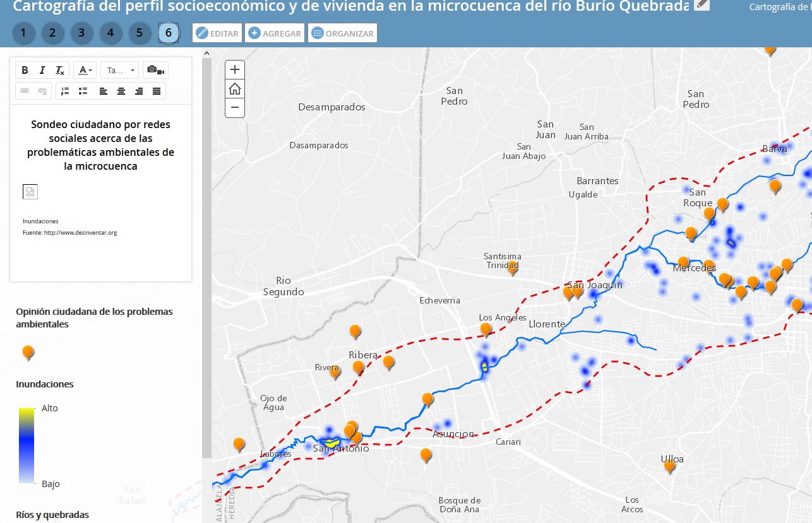The height and width of the screenshot is (523, 812).
Task: Switch to section tab 5
Action: pos(140,33)
